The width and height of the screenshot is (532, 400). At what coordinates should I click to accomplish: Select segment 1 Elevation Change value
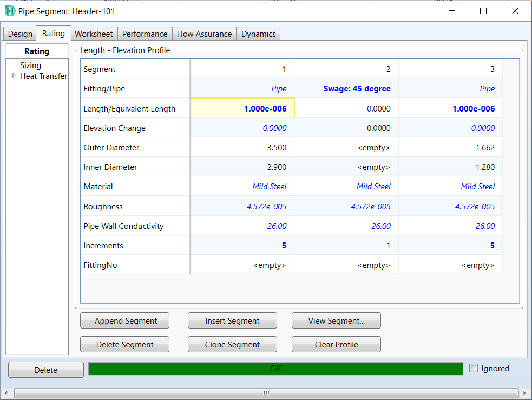[242, 128]
